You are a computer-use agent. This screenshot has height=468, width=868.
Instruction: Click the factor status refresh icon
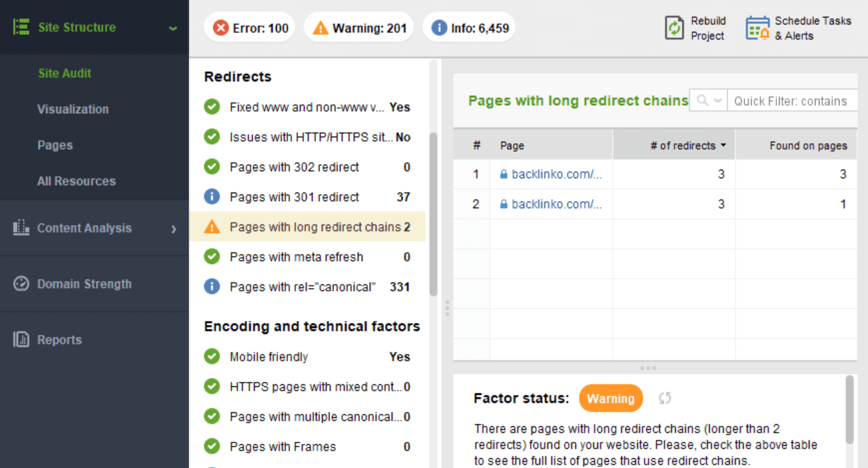click(x=664, y=398)
